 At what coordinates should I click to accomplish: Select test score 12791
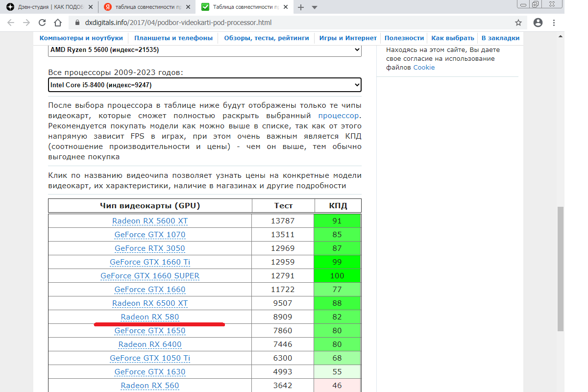(283, 276)
